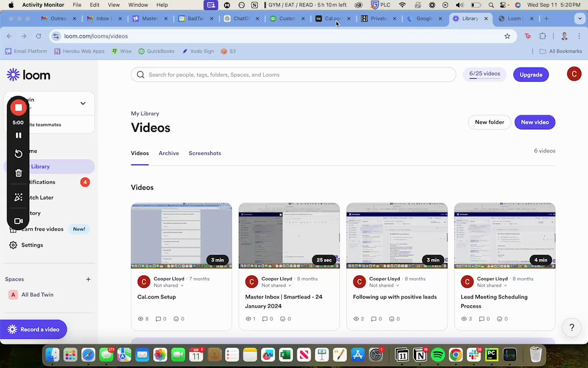Bookmark this page with star icon

pos(507,36)
